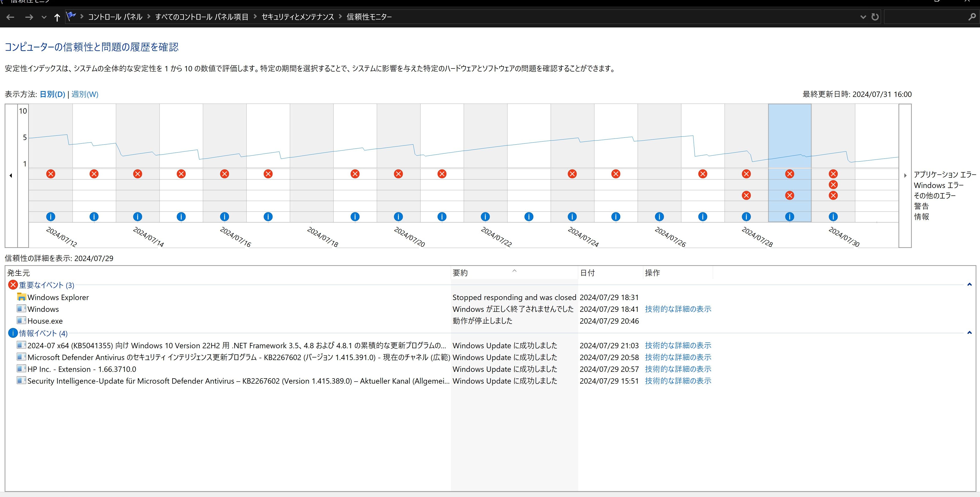Expand chevron after コントロール パネル breadcrumb
980x497 pixels.
click(x=149, y=17)
